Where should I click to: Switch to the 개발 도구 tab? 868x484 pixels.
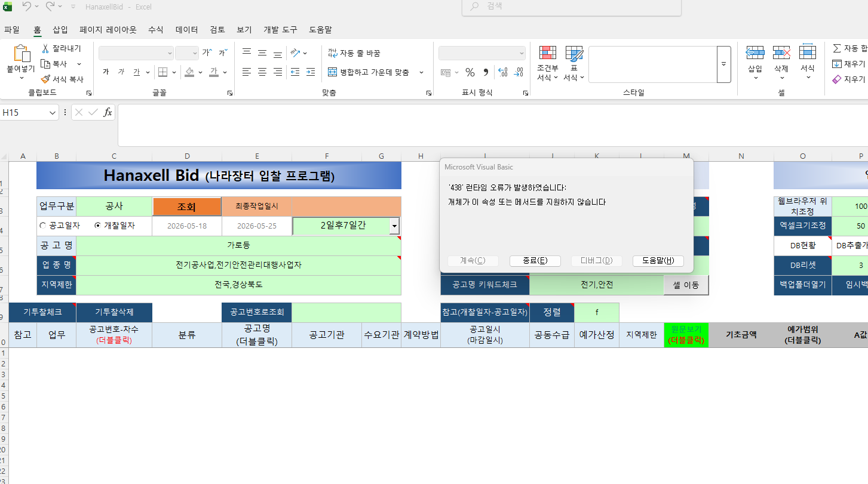(280, 29)
